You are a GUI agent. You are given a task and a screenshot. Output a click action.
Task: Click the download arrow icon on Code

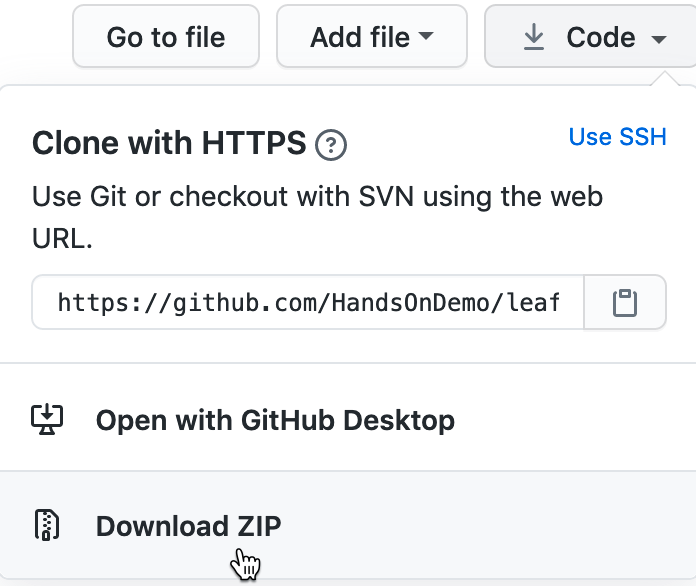click(534, 38)
